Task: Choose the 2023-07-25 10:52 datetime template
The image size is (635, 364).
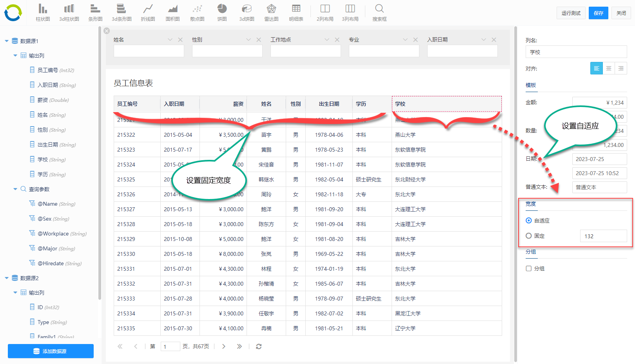Action: (600, 173)
